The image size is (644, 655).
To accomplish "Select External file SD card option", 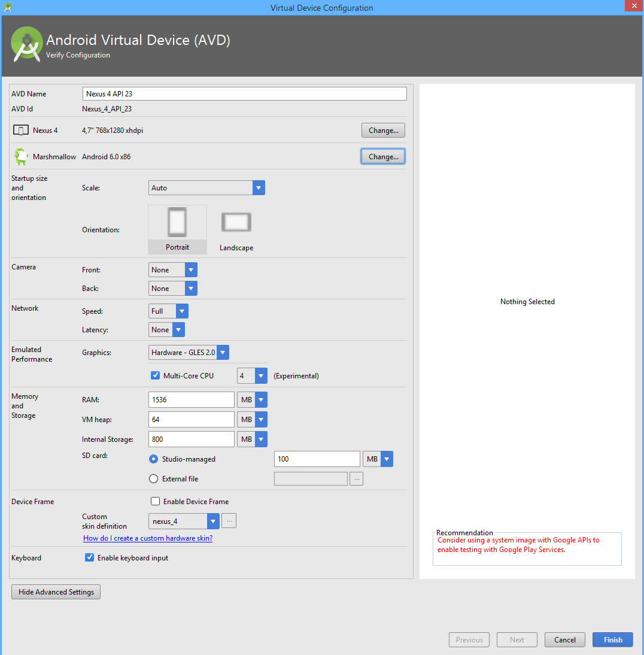I will [154, 479].
